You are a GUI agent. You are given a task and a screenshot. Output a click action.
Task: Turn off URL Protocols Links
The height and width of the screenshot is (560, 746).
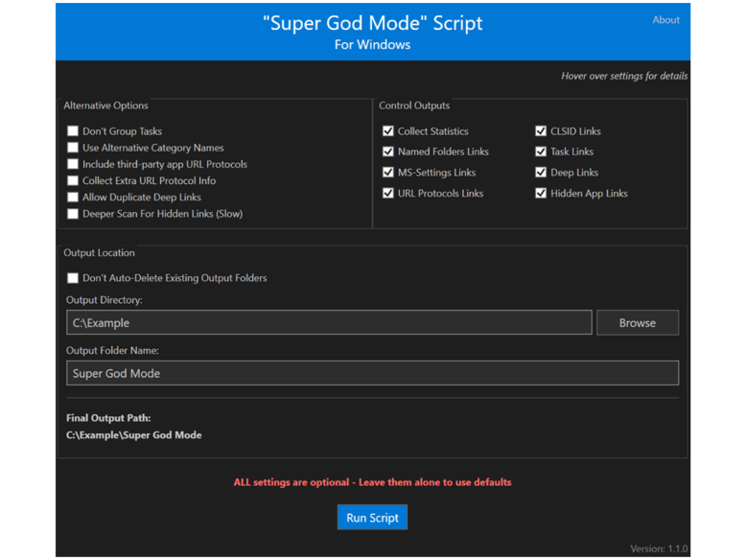coord(388,193)
